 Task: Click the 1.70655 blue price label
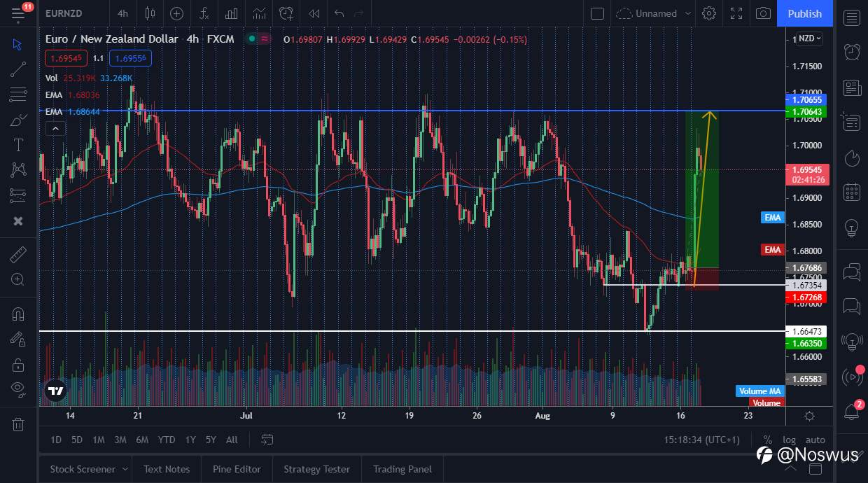(x=807, y=100)
